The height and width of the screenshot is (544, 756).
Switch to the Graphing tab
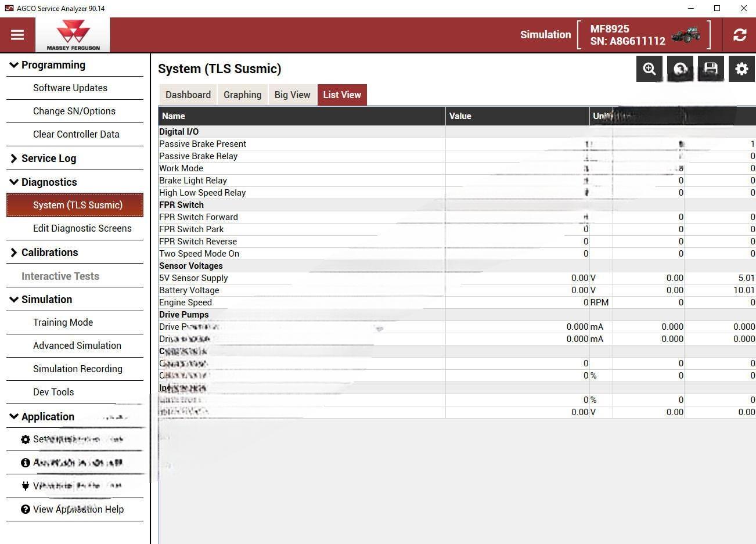(242, 95)
